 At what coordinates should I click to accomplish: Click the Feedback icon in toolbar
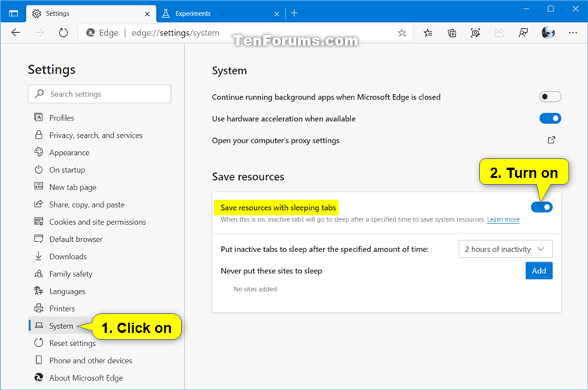point(523,33)
